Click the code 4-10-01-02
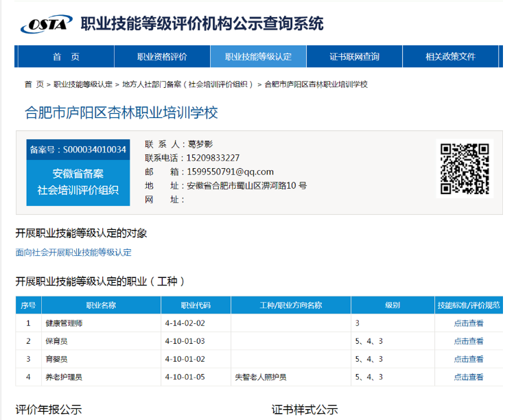The image size is (516, 420). (185, 359)
